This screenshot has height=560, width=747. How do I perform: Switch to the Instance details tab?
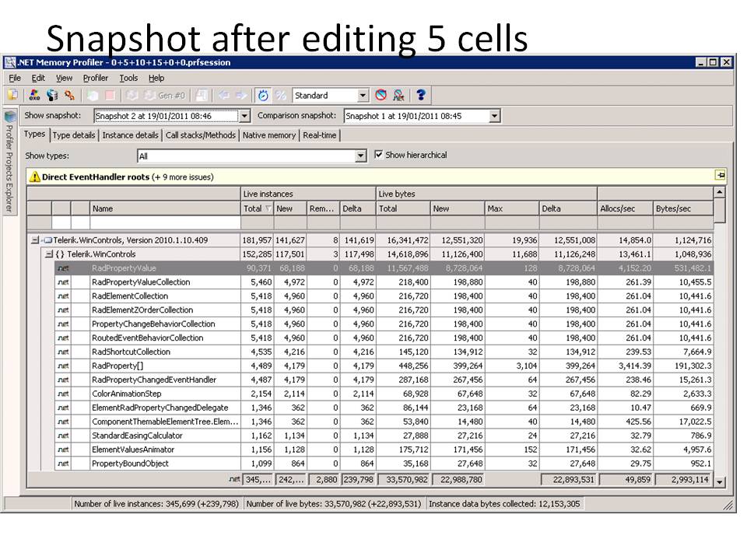(x=130, y=135)
